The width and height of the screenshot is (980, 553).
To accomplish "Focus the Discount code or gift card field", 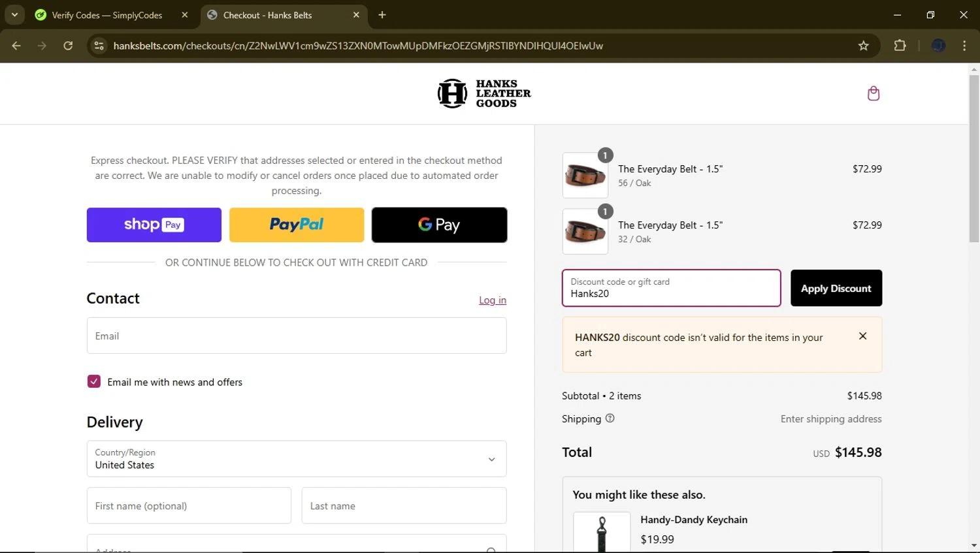I will point(672,288).
